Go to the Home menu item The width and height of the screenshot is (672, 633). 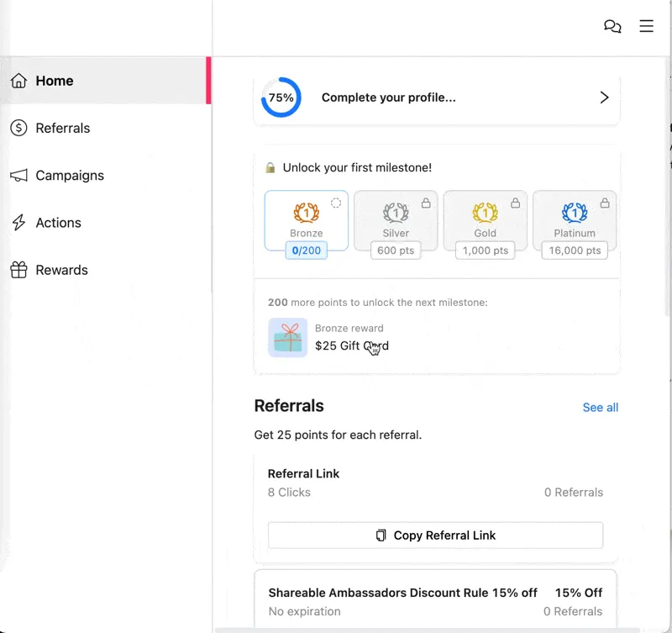point(106,81)
